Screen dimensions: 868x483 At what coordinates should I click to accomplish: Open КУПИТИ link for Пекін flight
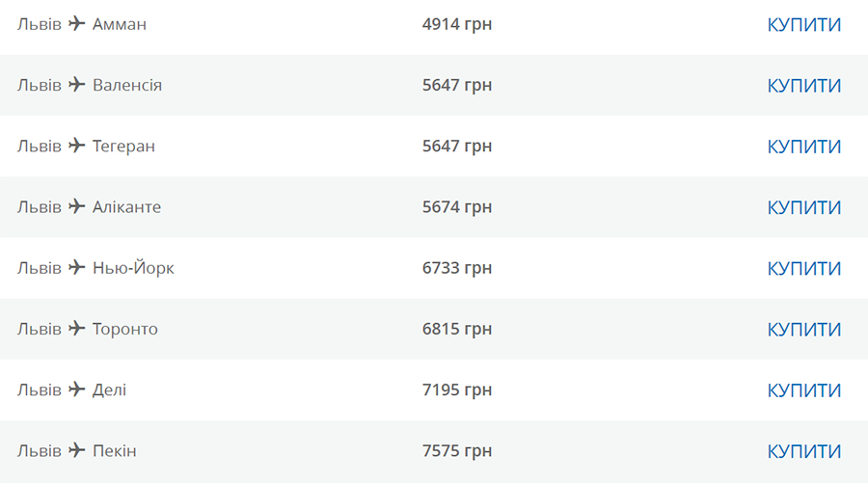803,451
